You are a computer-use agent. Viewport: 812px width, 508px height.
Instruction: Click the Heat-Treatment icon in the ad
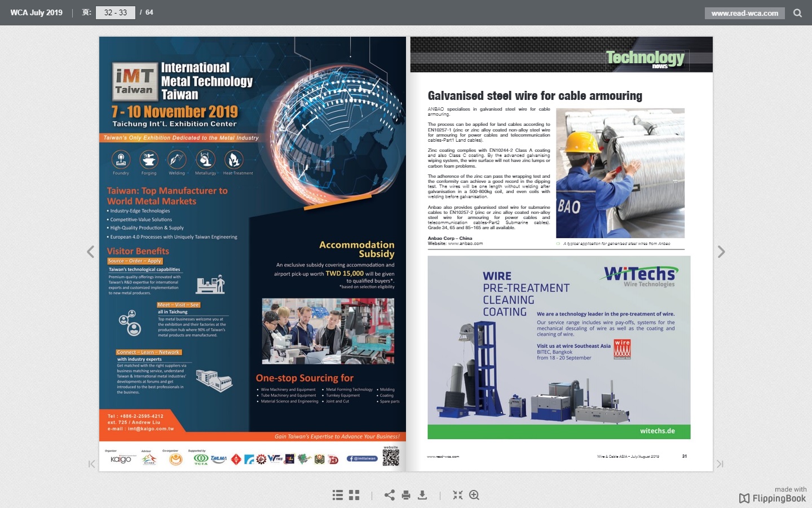click(233, 159)
